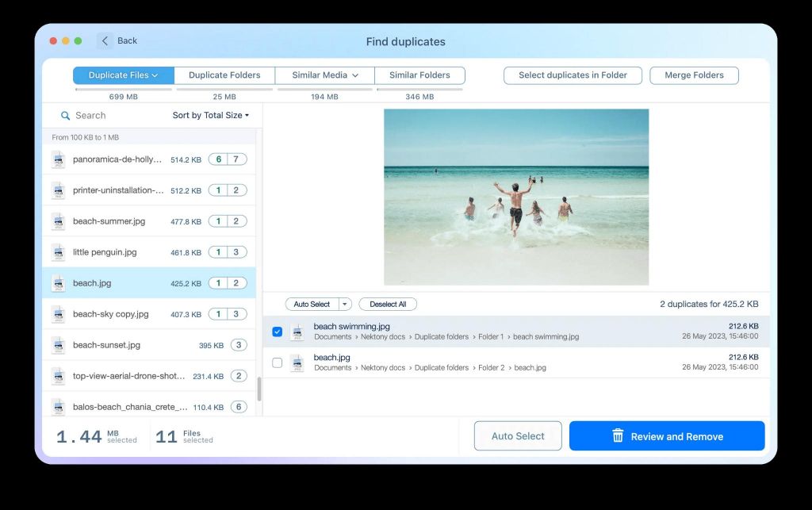Screen dimensions: 812x510
Task: Click the Back chevron icon
Action: [105, 41]
